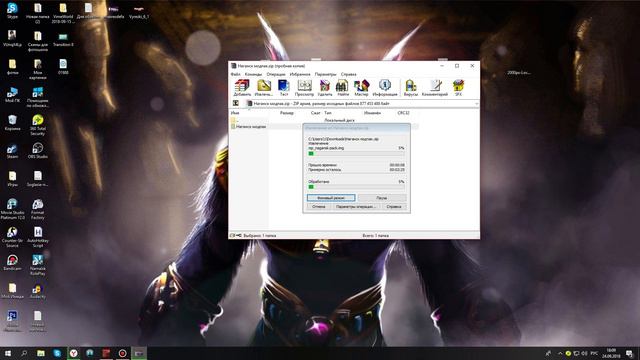Click the Параметры операции button
The image size is (640, 360).
pos(356,207)
